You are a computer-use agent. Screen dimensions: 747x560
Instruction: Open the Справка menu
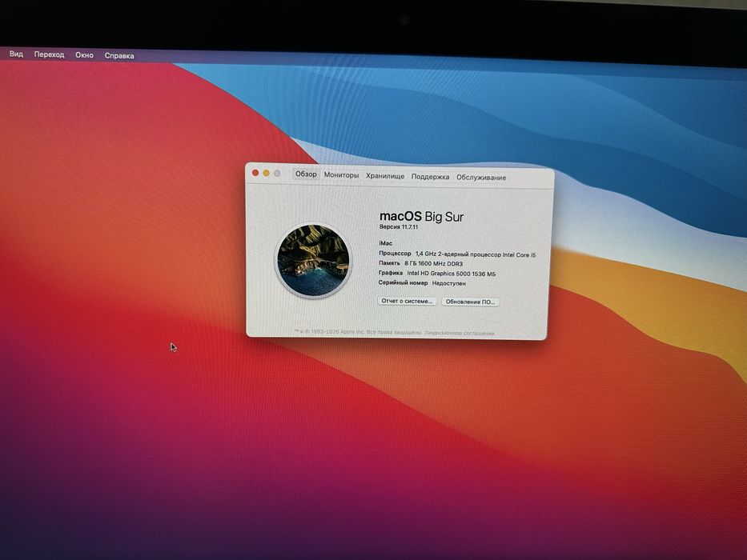click(x=119, y=55)
